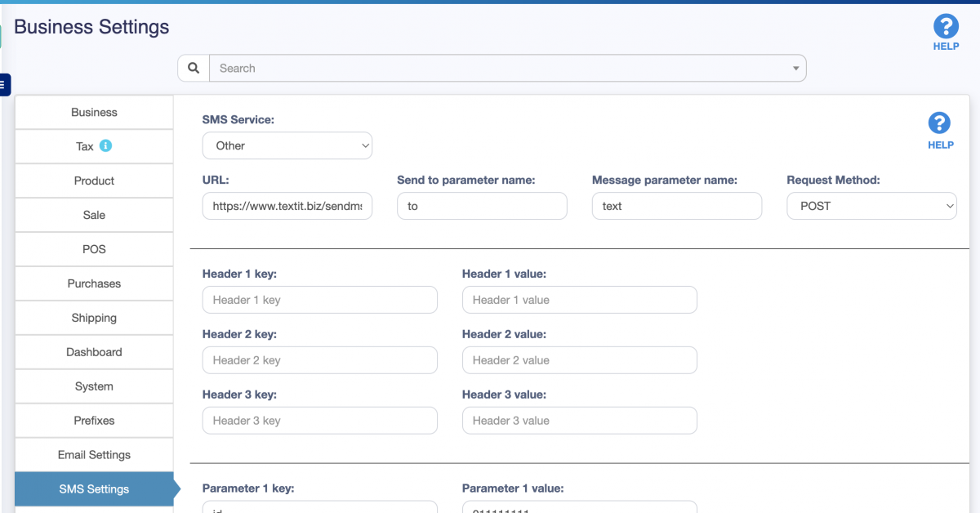This screenshot has width=980, height=513.
Task: Switch to the Tax tab
Action: (x=94, y=147)
